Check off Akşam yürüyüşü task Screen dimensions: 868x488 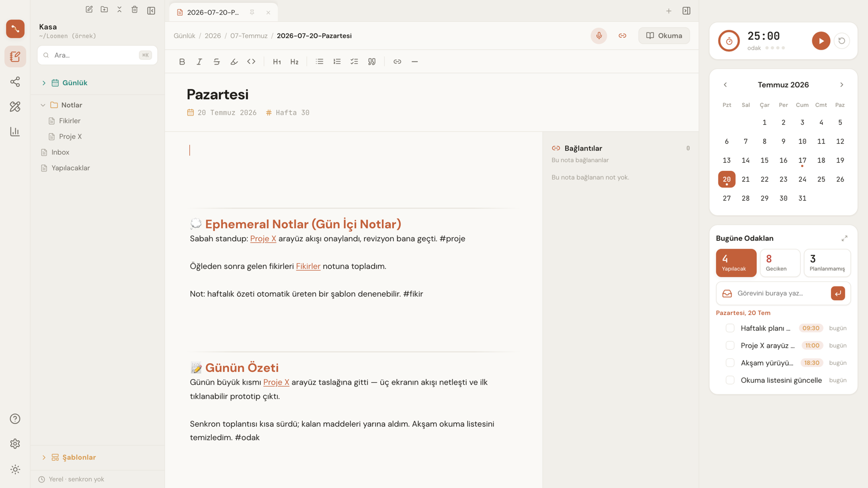tap(730, 363)
